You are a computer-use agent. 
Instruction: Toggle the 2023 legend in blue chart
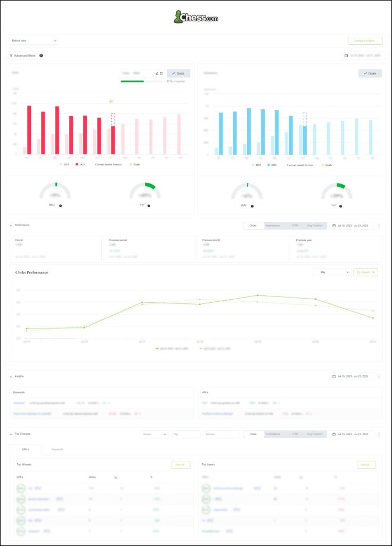272,165
